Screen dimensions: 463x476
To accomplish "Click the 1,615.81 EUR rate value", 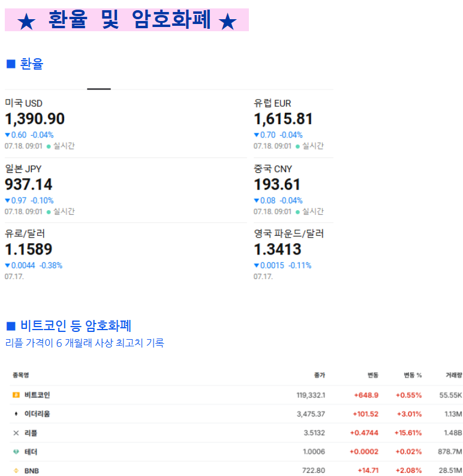I will (x=283, y=119).
